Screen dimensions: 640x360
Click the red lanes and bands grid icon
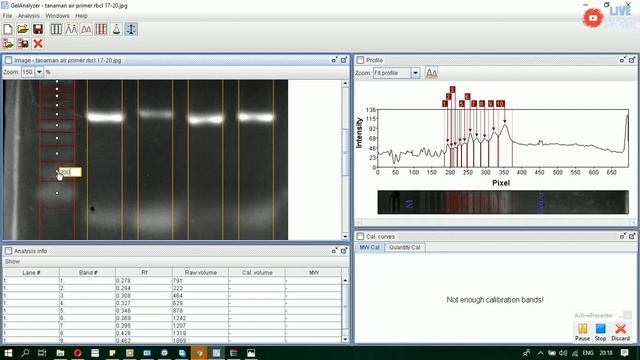click(101, 29)
